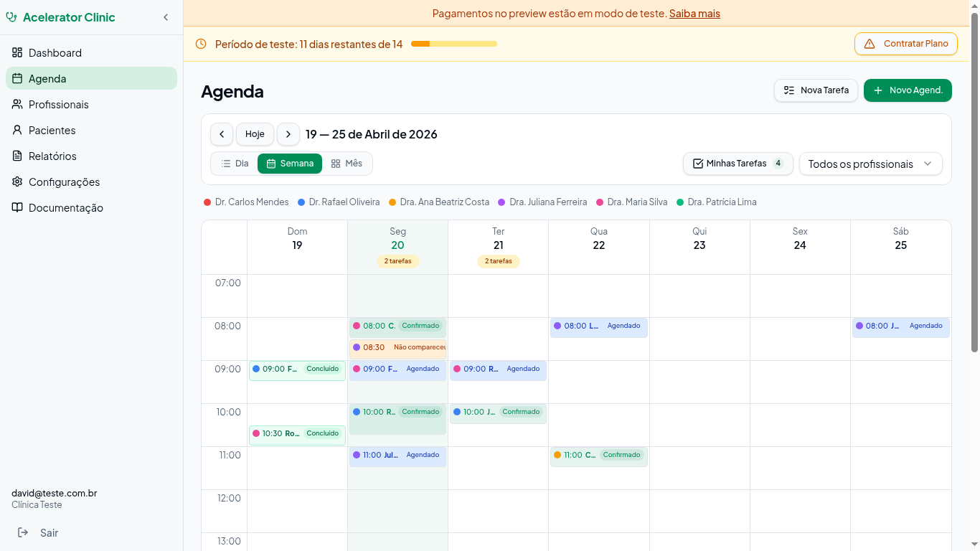Click the warning icon in Contratar Plano
The width and height of the screenshot is (980, 551).
click(870, 44)
